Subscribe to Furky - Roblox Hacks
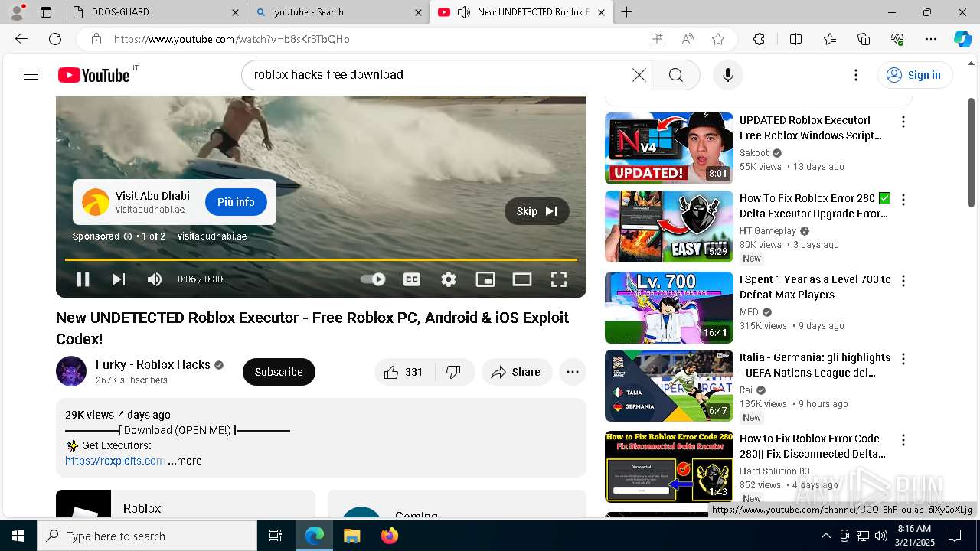The height and width of the screenshot is (551, 980). (279, 372)
